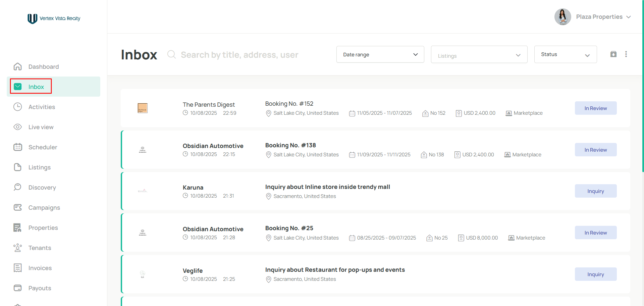The image size is (644, 306).
Task: Click the Inbox envelope icon in sidebar
Action: (x=18, y=87)
